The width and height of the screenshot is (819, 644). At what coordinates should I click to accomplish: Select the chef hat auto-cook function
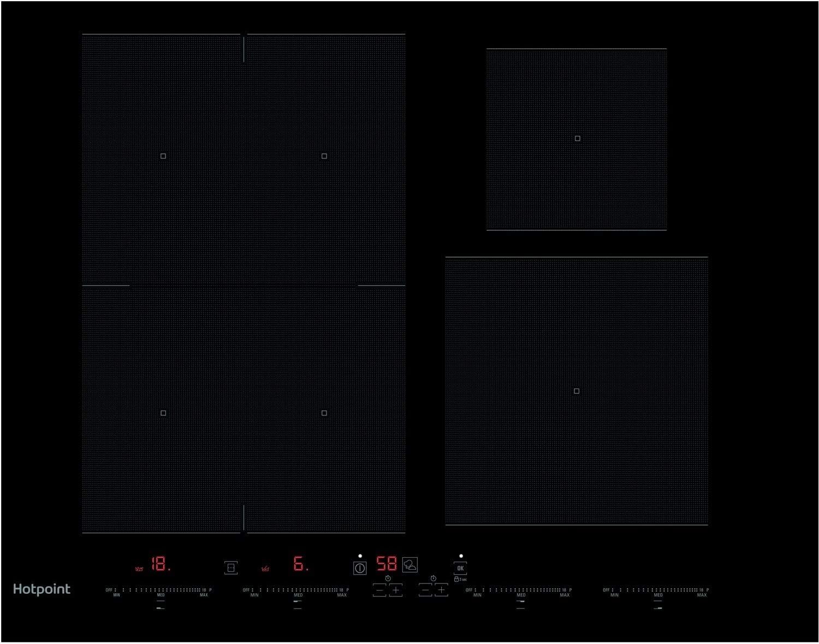click(410, 565)
